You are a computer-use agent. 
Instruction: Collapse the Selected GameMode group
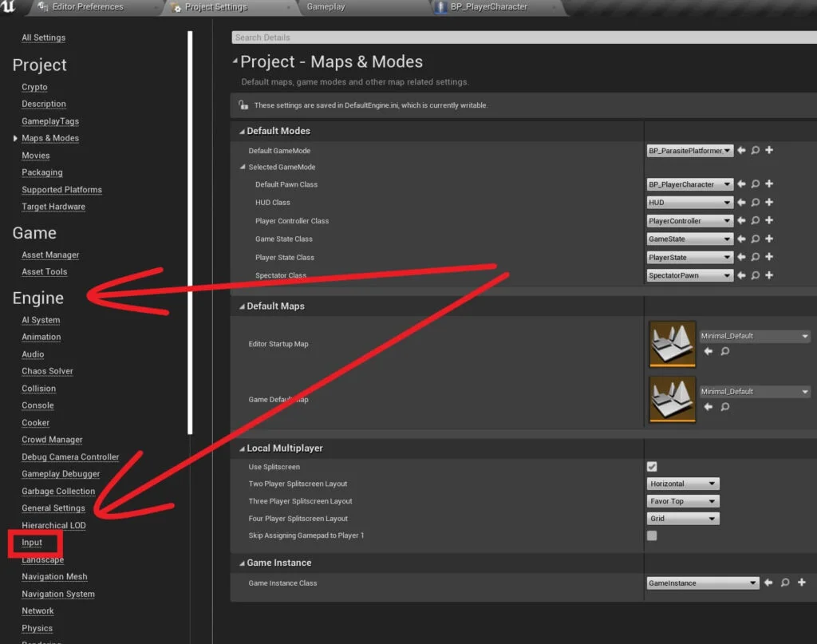pos(243,167)
